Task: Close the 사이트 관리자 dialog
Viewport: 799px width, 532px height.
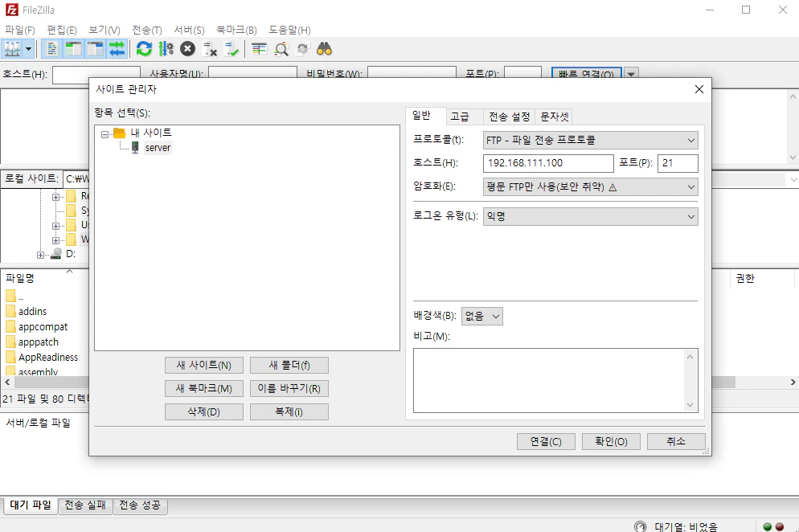Action: pos(699,90)
